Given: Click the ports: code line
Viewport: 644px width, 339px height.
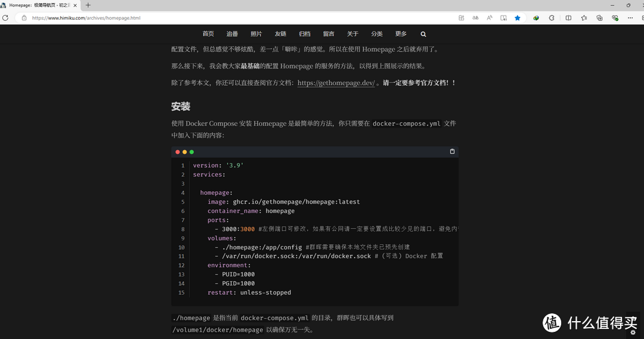Looking at the screenshot, I should coord(218,220).
